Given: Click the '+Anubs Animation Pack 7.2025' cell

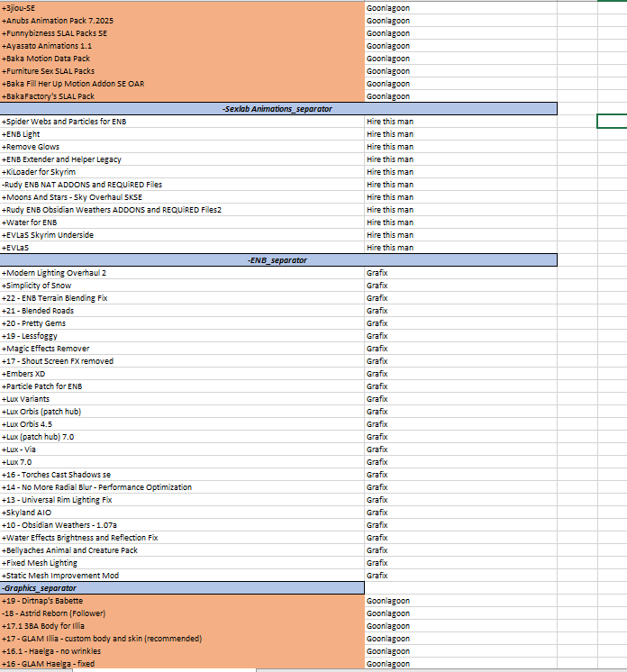Looking at the screenshot, I should coord(182,21).
